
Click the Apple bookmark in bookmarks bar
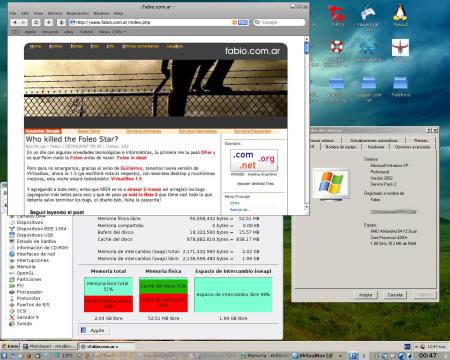30,32
